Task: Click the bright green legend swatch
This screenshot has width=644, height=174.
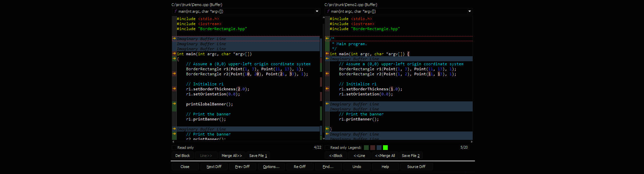Action: pos(385,148)
